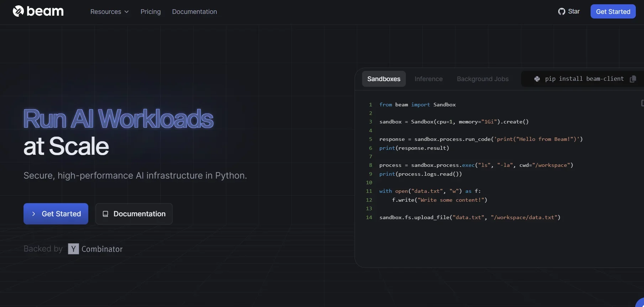Click the code copy icon at right edge

pyautogui.click(x=642, y=103)
